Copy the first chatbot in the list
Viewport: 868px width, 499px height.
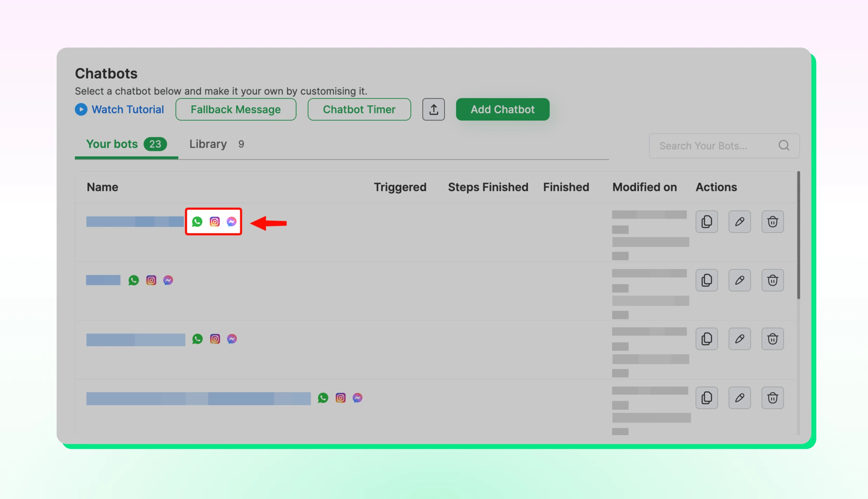click(x=707, y=222)
